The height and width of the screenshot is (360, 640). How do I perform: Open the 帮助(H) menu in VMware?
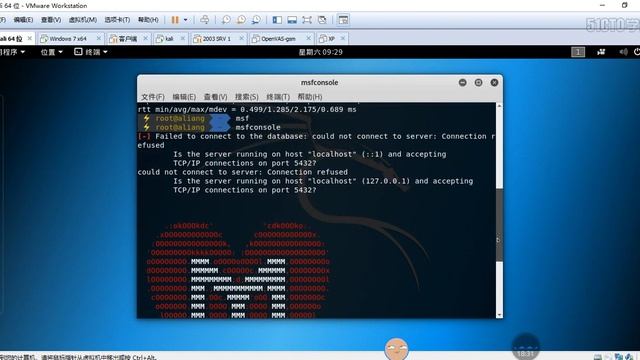(148, 20)
